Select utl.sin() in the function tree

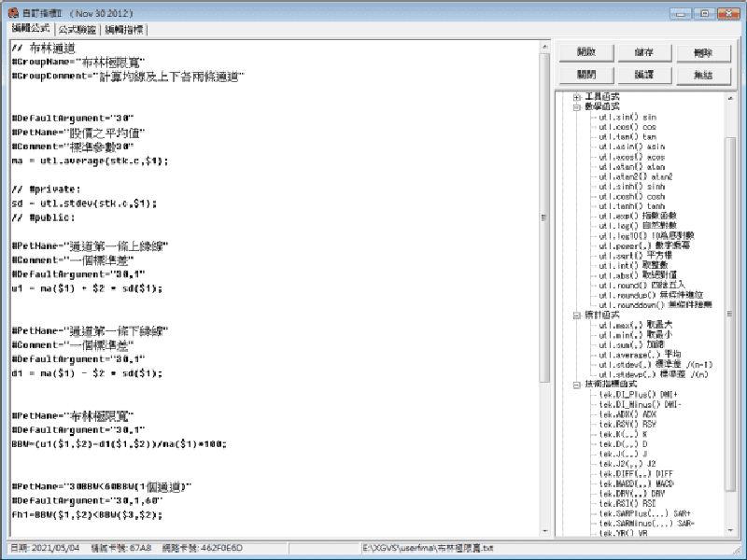coord(627,118)
